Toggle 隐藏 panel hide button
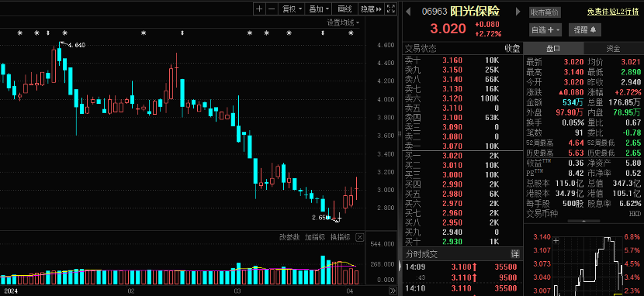Screen dimensions: 644x296 pos(371,9)
